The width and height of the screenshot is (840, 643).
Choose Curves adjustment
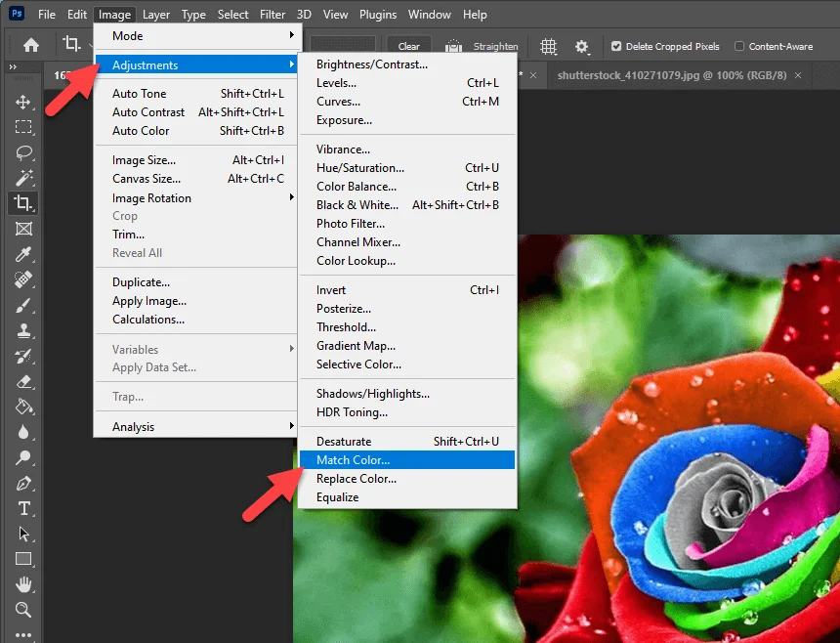(407, 102)
